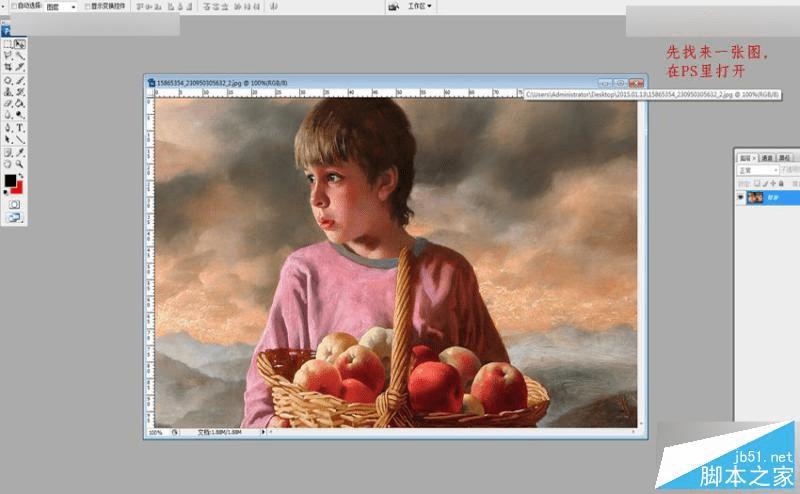Enable the 自动选择 checkbox
The image size is (800, 494).
pos(14,6)
